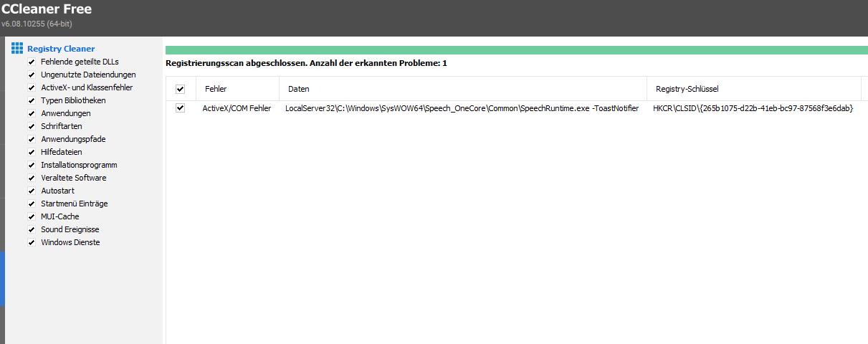Click the Registrierungsscan abgeschlossen status text

pos(306,63)
